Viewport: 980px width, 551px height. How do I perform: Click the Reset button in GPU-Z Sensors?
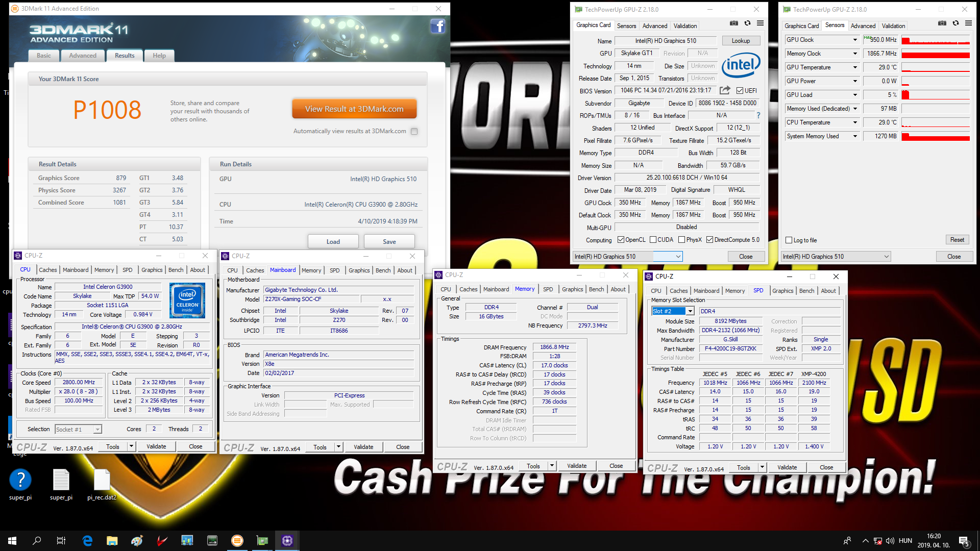[957, 240]
